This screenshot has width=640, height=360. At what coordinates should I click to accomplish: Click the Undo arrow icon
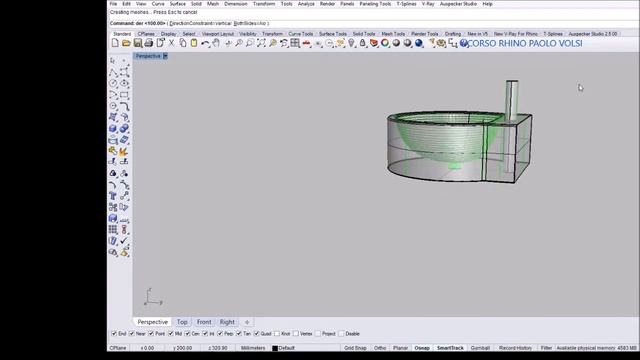(x=205, y=43)
